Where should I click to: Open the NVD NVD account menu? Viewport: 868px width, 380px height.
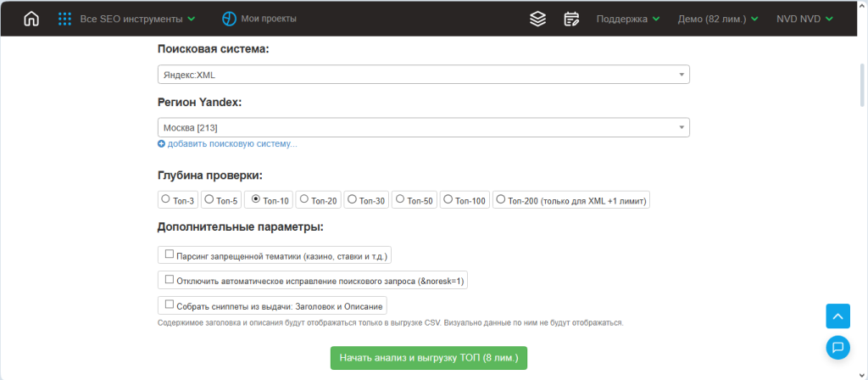(804, 19)
